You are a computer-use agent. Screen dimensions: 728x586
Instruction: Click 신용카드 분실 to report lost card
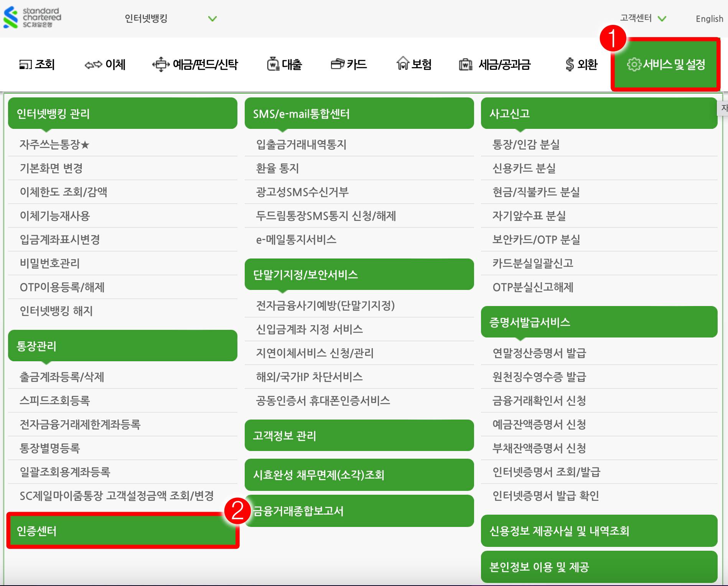[x=524, y=169]
